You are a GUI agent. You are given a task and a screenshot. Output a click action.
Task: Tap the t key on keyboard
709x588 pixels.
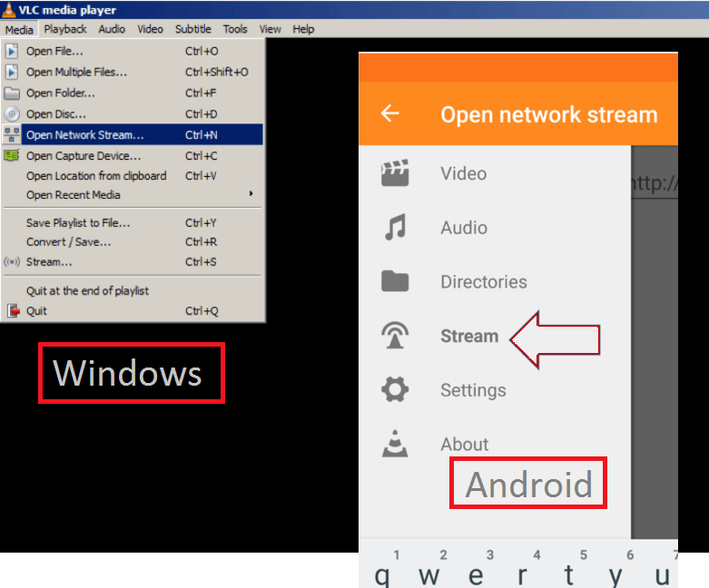click(569, 575)
